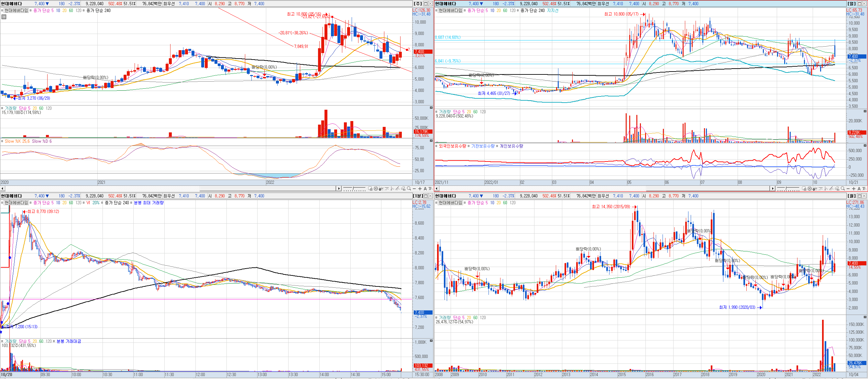
Task: Click the eraser icon in weekly chart toolbar
Action: coord(403,189)
